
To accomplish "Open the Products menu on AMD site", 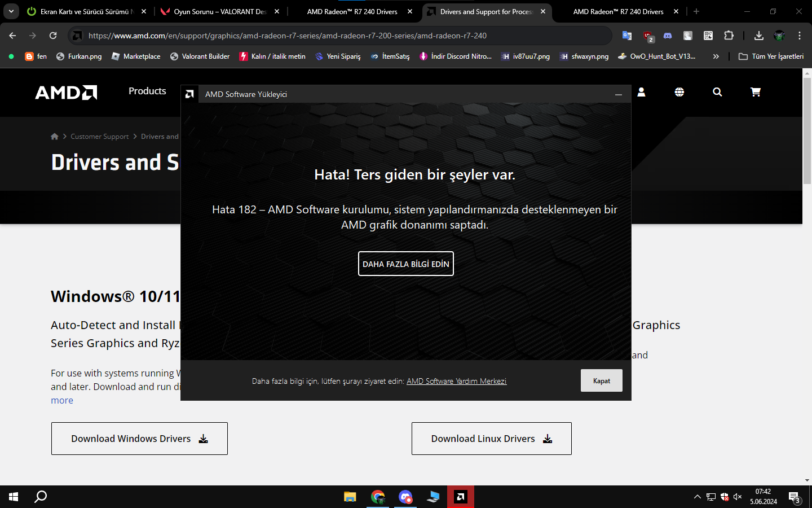I will click(x=147, y=91).
